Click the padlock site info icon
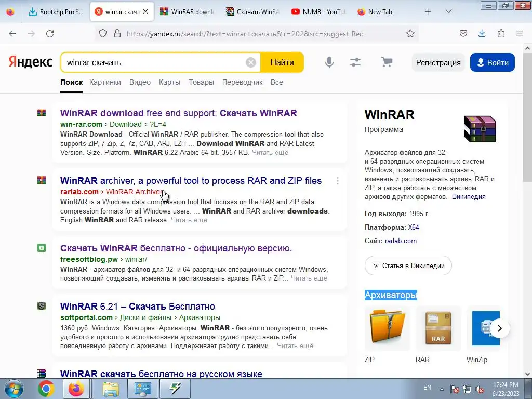The image size is (532, 399). pos(117,34)
